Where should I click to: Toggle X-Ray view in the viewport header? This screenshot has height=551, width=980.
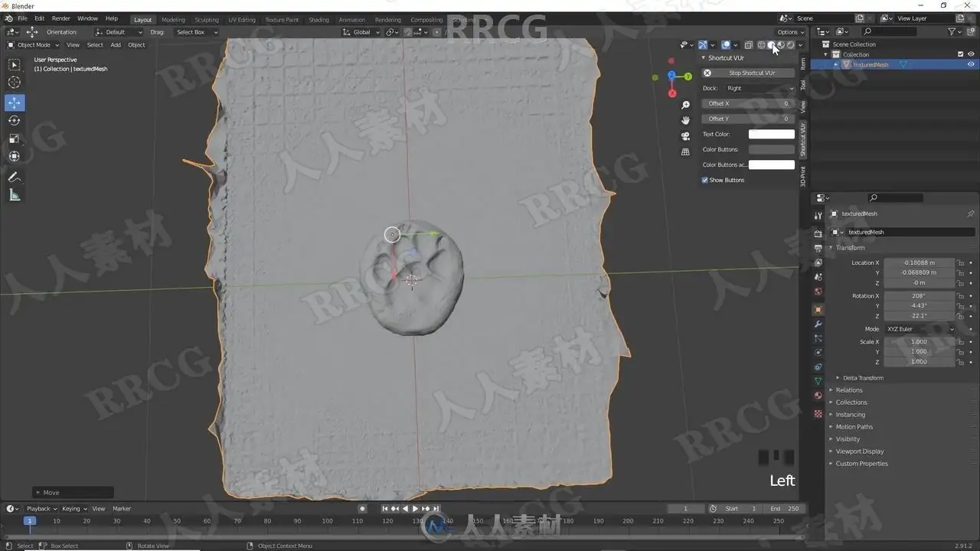coord(749,45)
